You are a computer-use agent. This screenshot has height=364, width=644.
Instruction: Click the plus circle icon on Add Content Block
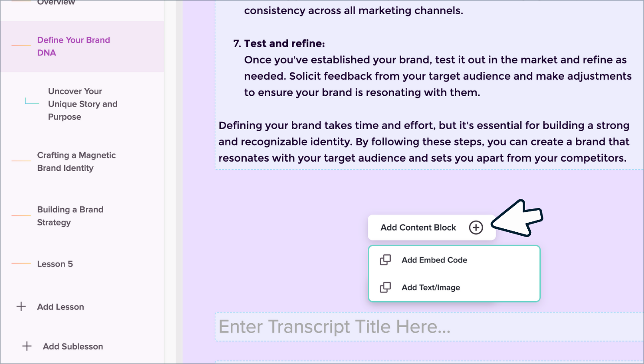(x=476, y=227)
